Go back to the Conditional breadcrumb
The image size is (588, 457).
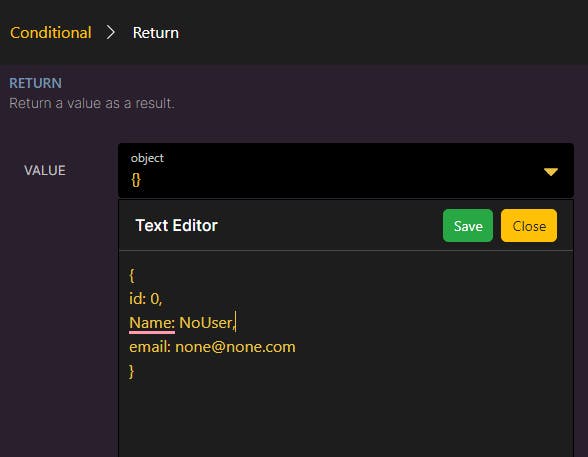tap(51, 33)
